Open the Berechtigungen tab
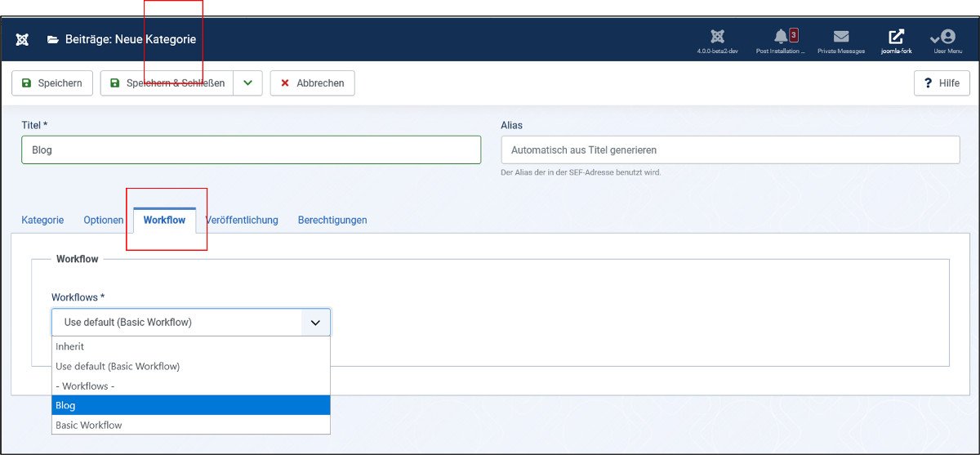The image size is (980, 455). (x=332, y=220)
